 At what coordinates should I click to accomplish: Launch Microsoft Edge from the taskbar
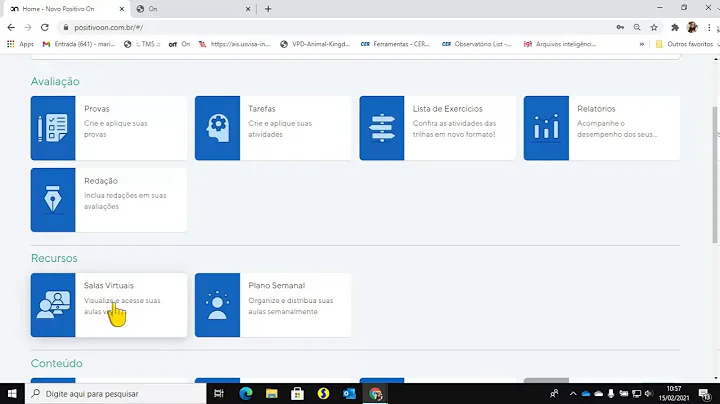[x=246, y=393]
